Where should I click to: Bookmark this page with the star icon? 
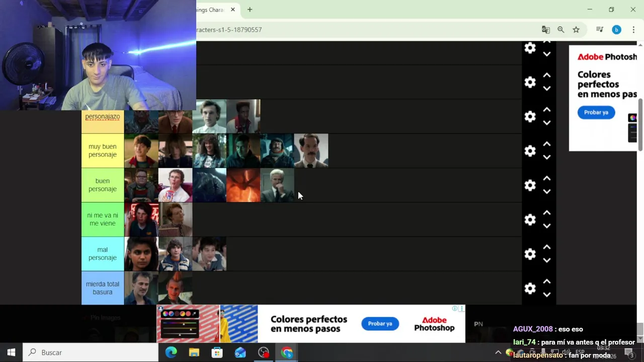pos(576,30)
